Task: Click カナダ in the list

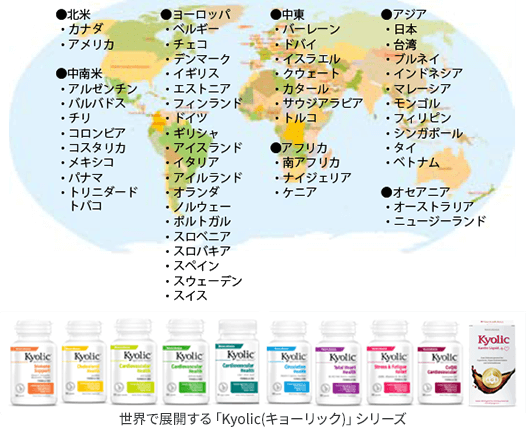Action: [86, 29]
